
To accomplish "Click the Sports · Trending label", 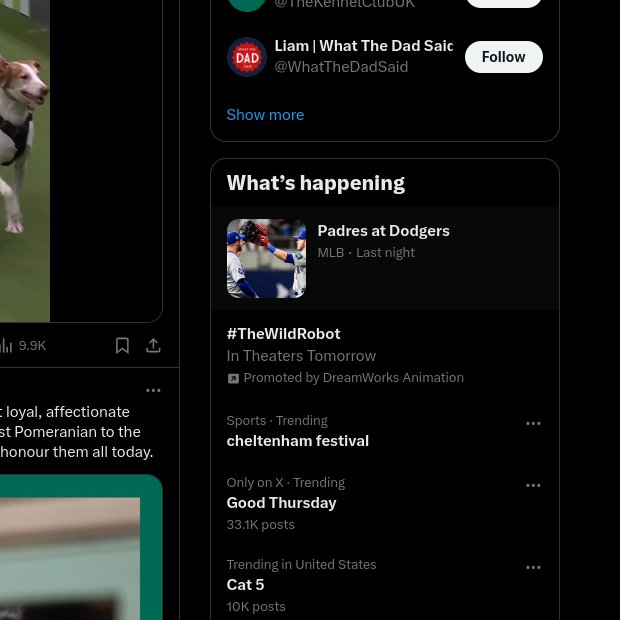I will (x=277, y=421).
